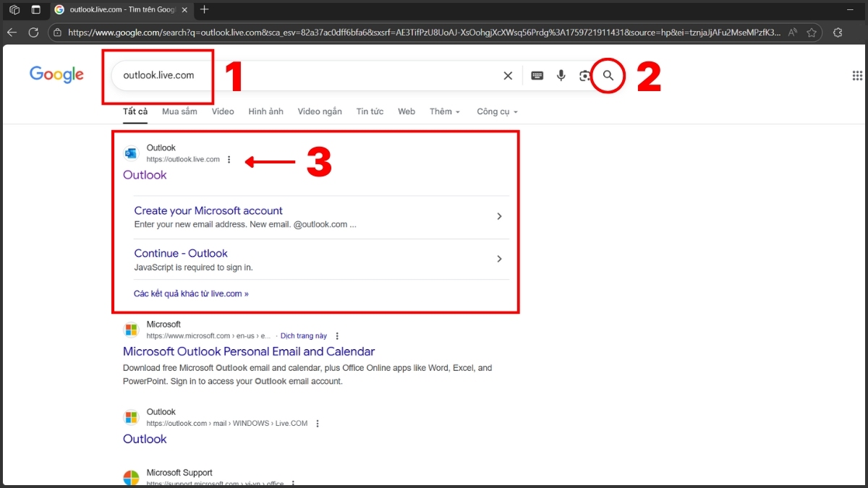Click Các kết quả khác từ live.com
The image size is (868, 488).
click(191, 294)
